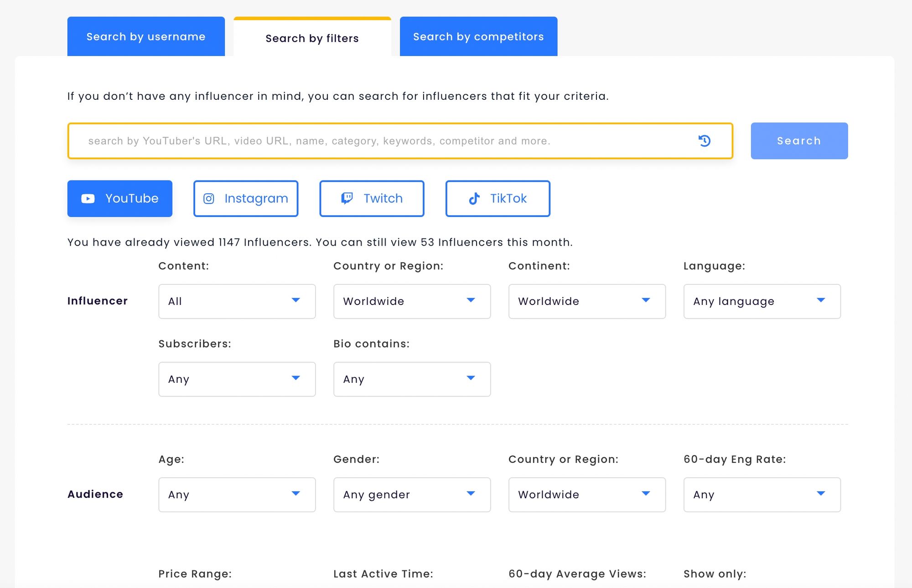Click the YouTube play logo icon
This screenshot has height=588, width=912.
[x=88, y=199]
